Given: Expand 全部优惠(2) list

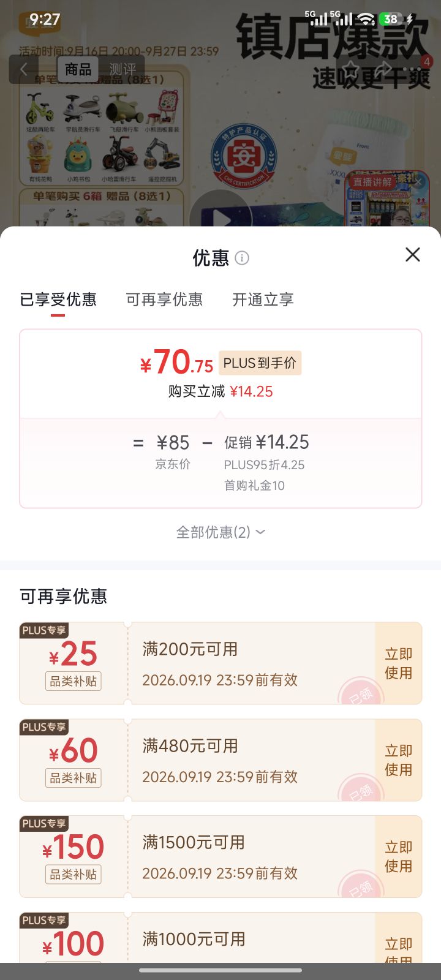Looking at the screenshot, I should (221, 532).
